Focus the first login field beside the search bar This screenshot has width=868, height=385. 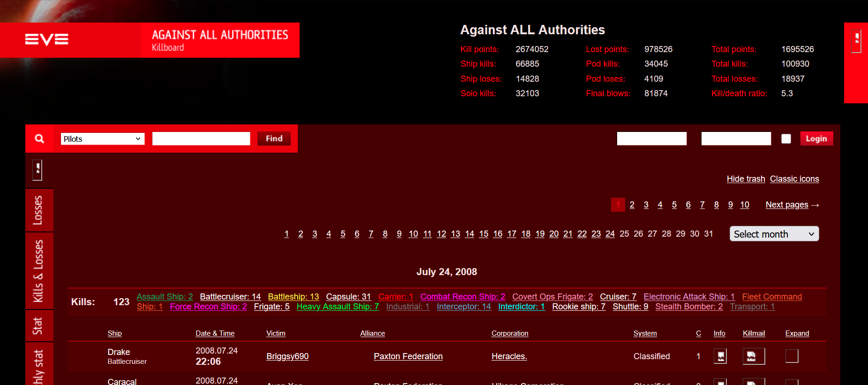coord(652,139)
